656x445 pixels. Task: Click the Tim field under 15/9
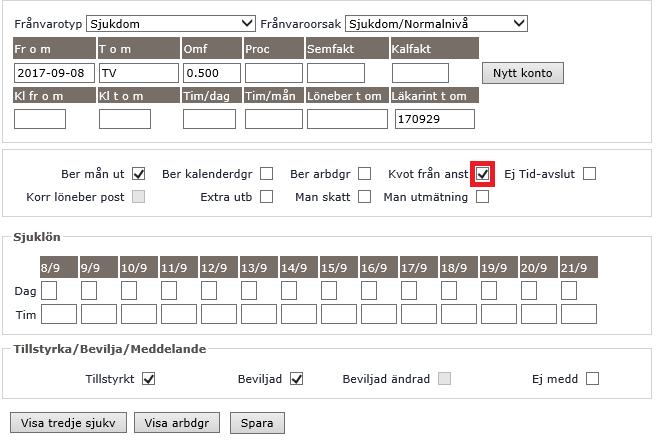[x=339, y=314]
